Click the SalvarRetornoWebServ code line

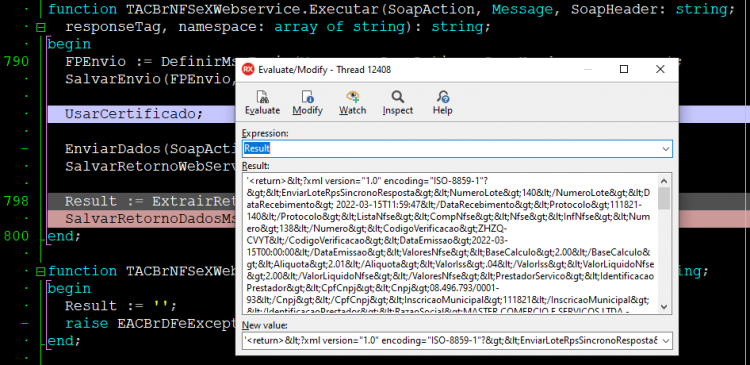coord(151,166)
